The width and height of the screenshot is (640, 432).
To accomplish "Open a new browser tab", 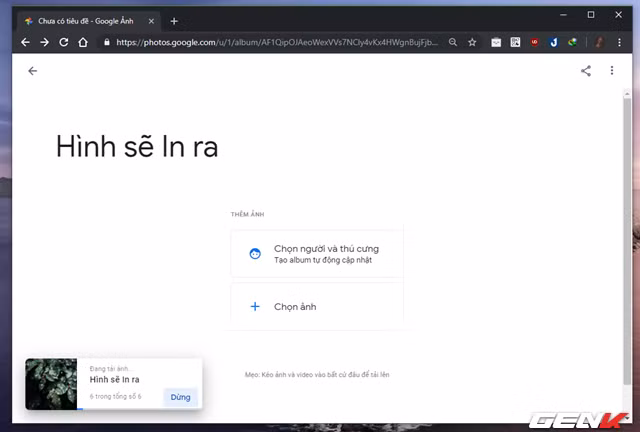I will click(x=174, y=21).
